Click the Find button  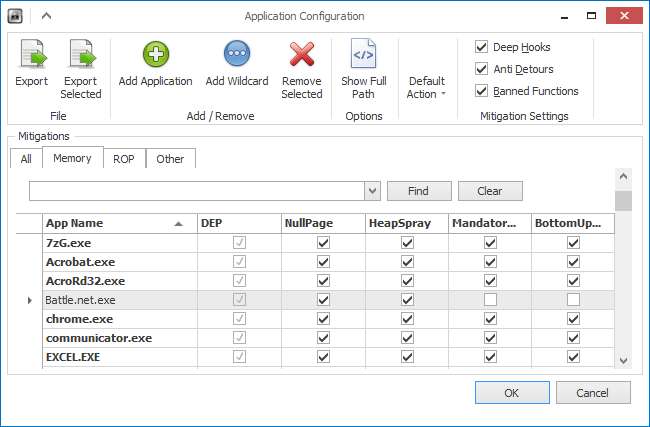click(x=418, y=191)
